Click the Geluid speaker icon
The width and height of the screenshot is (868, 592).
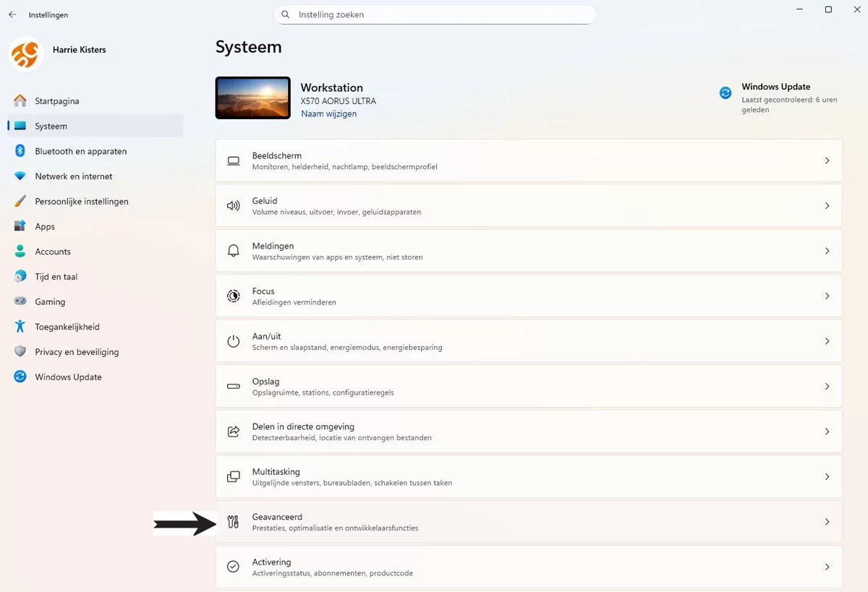tap(233, 206)
